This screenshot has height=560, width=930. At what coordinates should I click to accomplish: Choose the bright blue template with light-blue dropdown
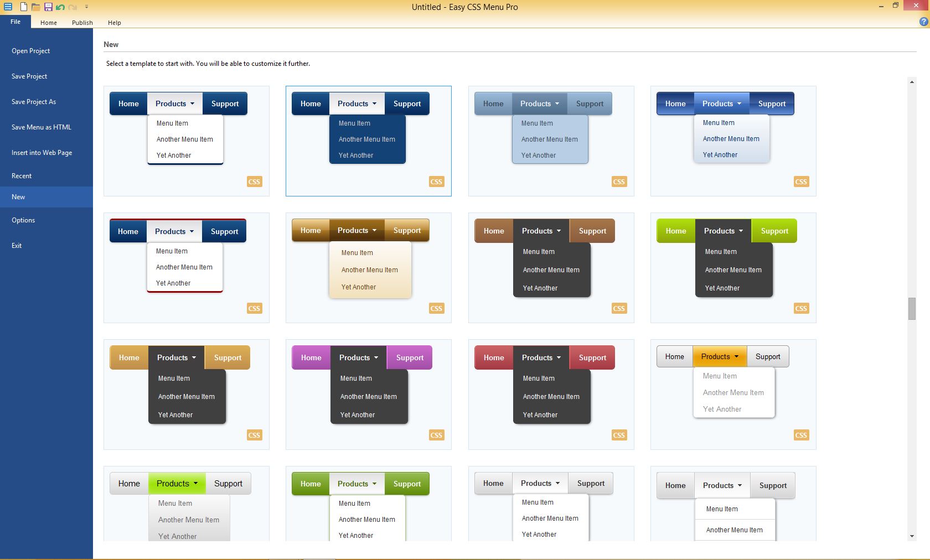click(733, 141)
